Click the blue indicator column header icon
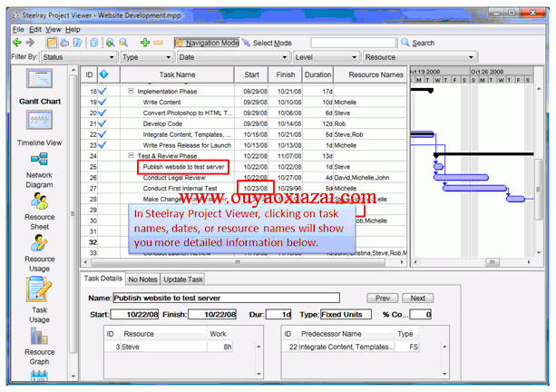Image resolution: width=556 pixels, height=392 pixels. [x=103, y=74]
